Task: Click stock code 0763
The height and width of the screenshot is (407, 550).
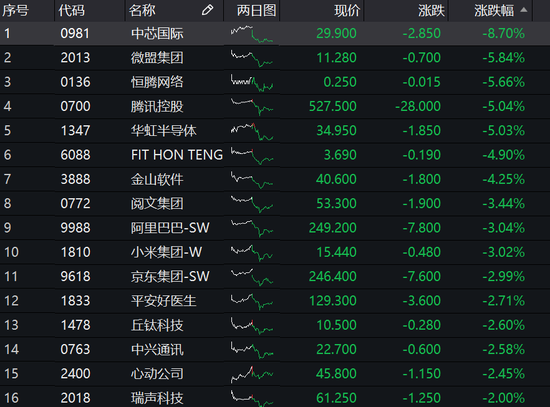Action: point(75,349)
